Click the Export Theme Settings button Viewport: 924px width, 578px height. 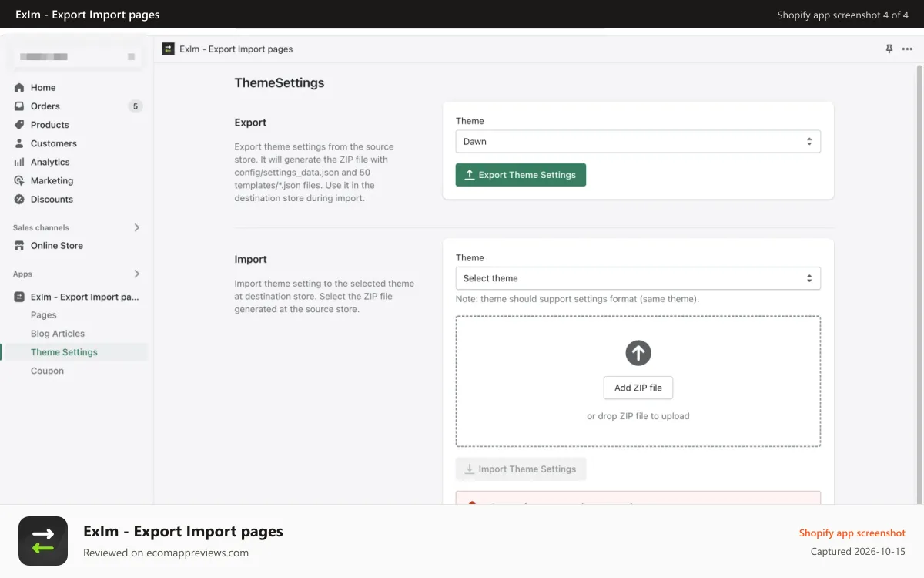(521, 175)
